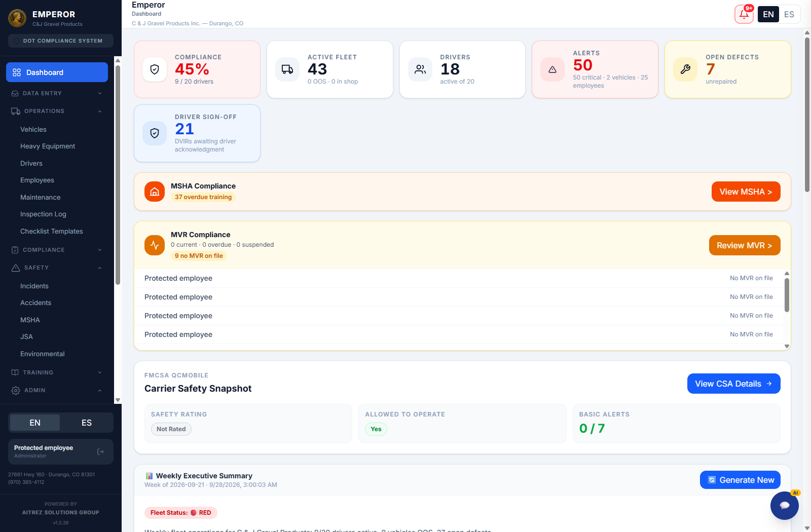811x532 pixels.
Task: Open the notifications bell icon
Action: (744, 14)
